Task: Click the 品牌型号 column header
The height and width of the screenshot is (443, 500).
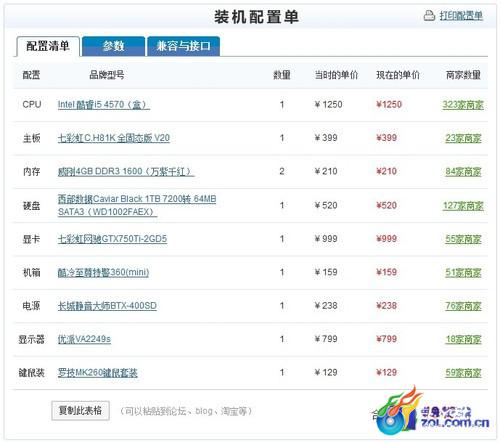Action: click(x=107, y=75)
